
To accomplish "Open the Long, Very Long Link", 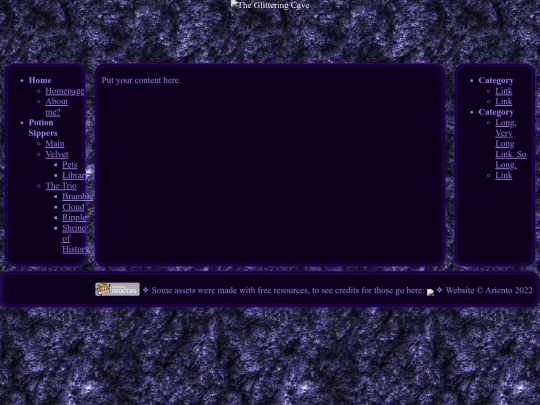I will (511, 144).
